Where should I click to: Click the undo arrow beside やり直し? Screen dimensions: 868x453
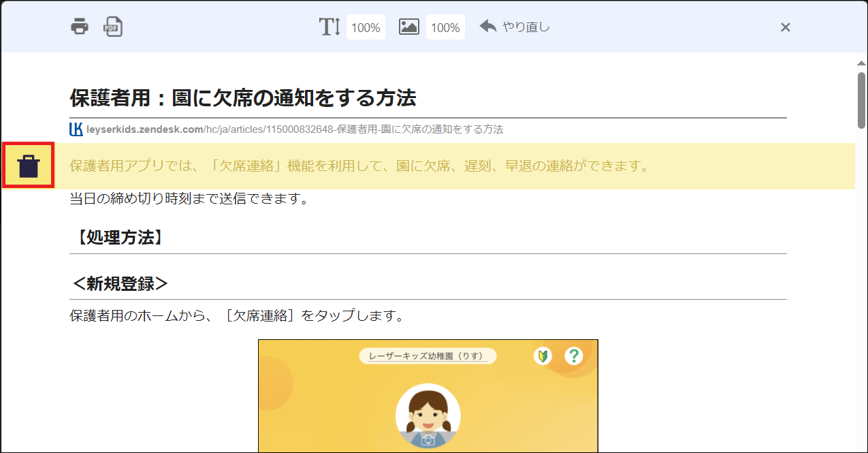[x=487, y=26]
